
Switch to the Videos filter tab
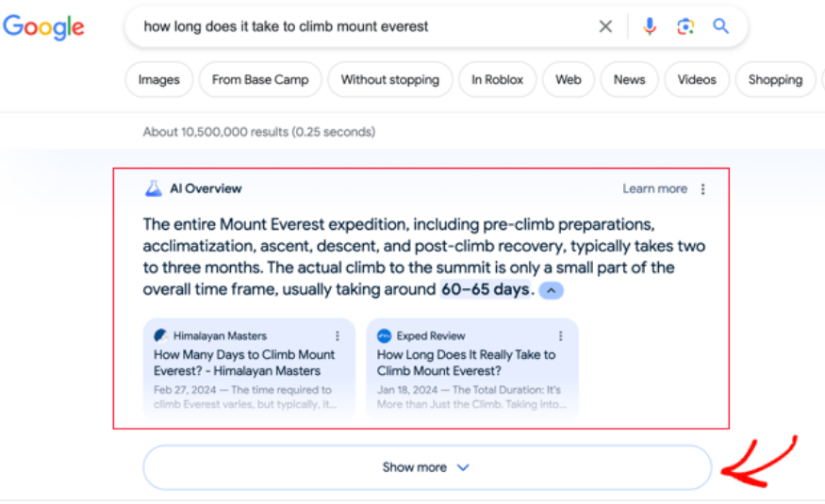tap(697, 80)
